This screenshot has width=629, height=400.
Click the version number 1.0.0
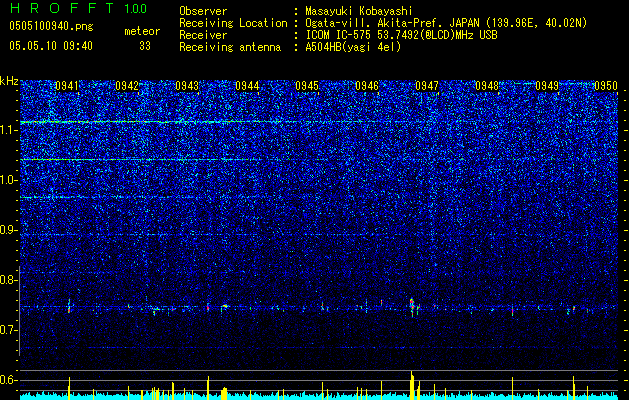[136, 9]
